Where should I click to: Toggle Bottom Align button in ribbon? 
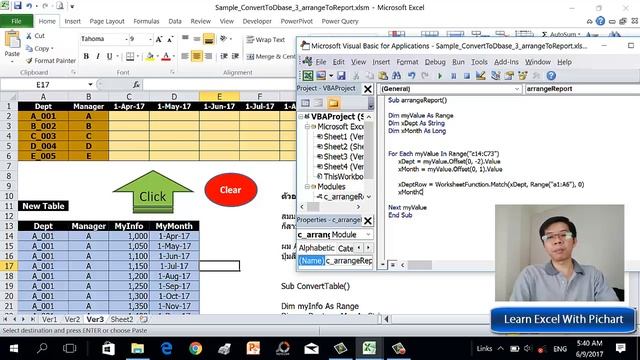pos(209,39)
